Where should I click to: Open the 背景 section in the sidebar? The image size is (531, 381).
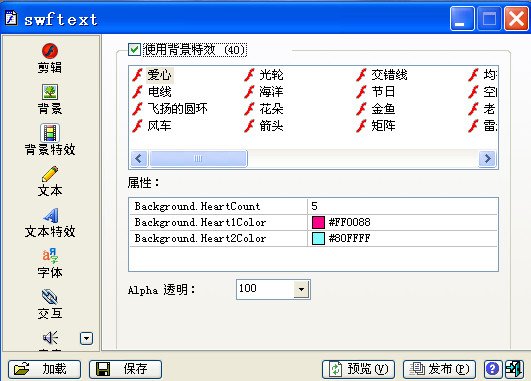50,99
